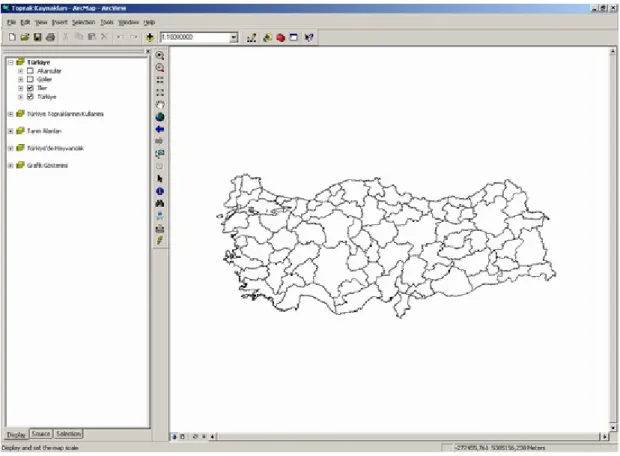
Task: Open the ArcToolbox red icon
Action: 281,38
